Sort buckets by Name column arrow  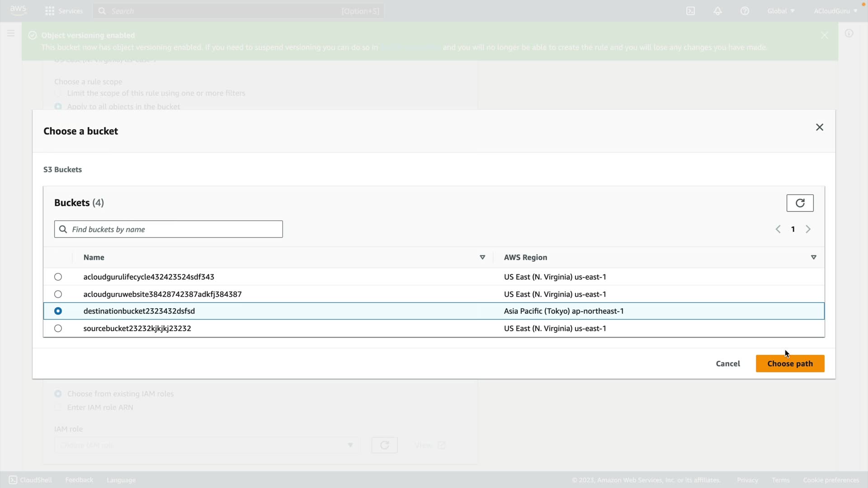[x=482, y=258]
